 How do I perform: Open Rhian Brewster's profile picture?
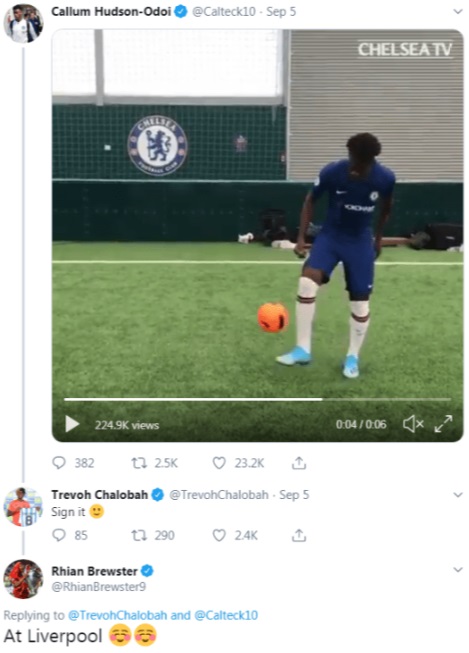coord(23,579)
